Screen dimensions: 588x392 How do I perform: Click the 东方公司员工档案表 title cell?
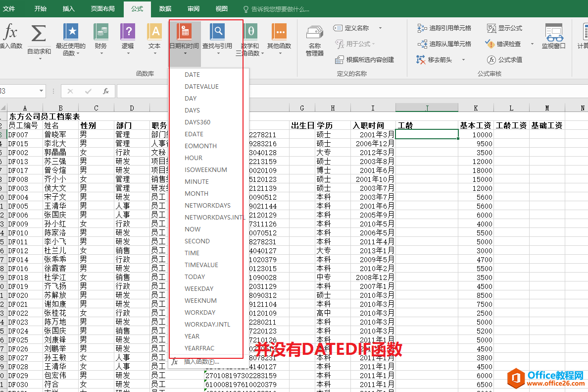(x=44, y=116)
